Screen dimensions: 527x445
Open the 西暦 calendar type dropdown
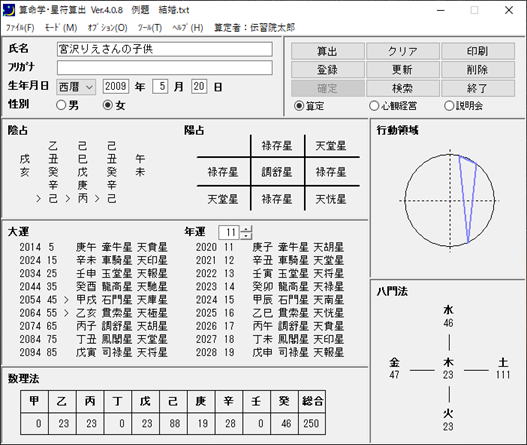pyautogui.click(x=76, y=87)
